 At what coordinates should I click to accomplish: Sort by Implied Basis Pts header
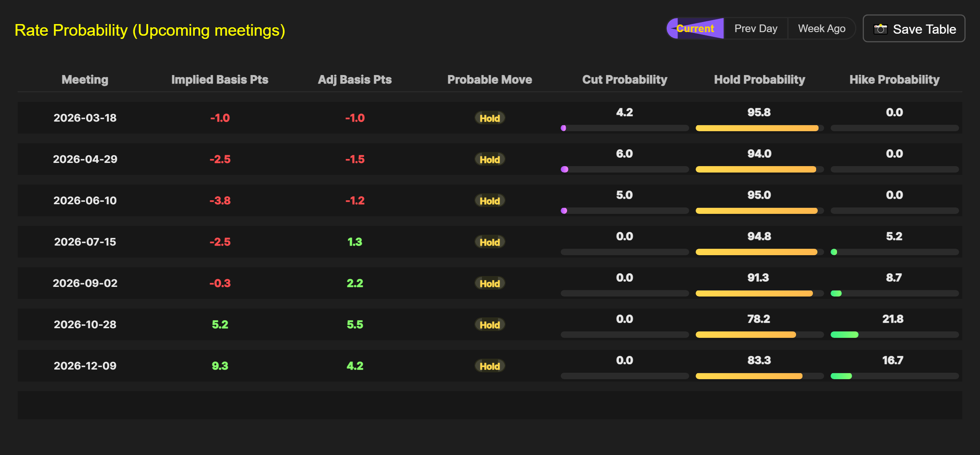tap(220, 79)
